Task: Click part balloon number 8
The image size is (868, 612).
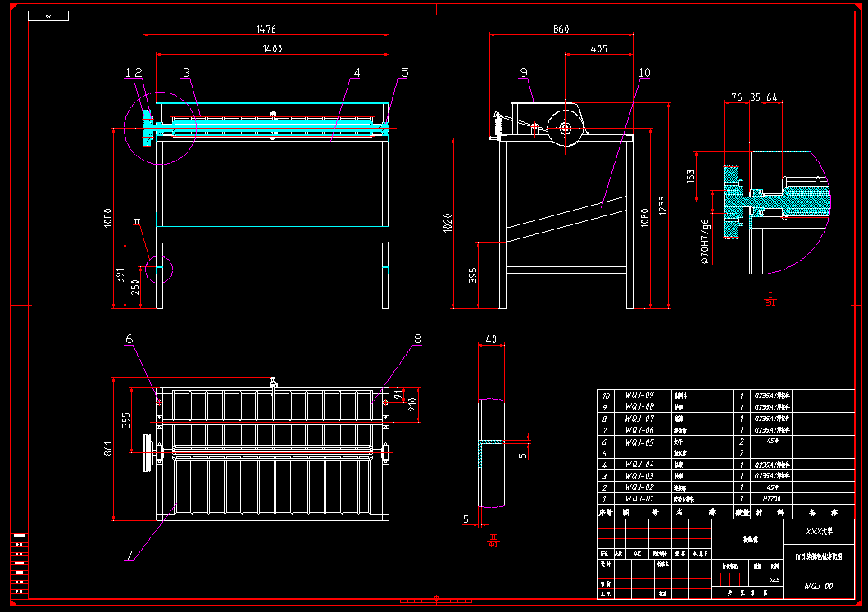Action: pos(418,338)
